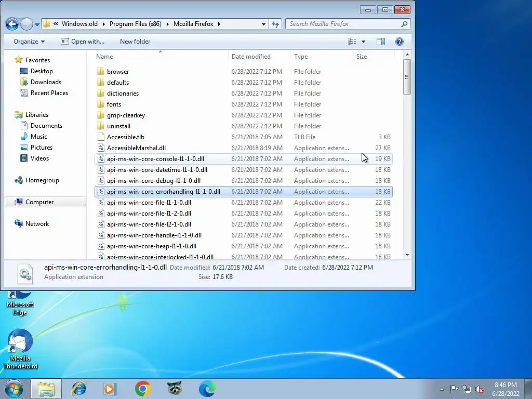Viewport: 532px width, 399px height.
Task: Click the Change your view icon
Action: [352, 42]
